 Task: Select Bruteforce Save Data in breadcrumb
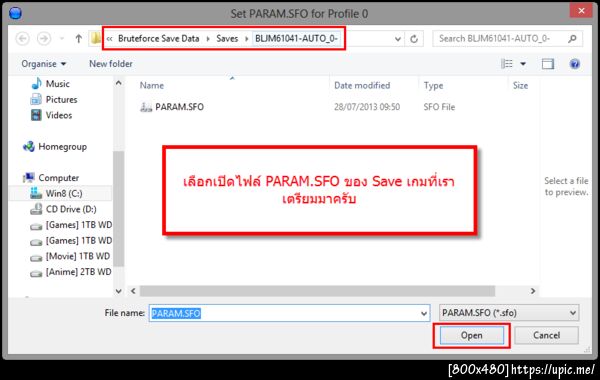(x=158, y=39)
